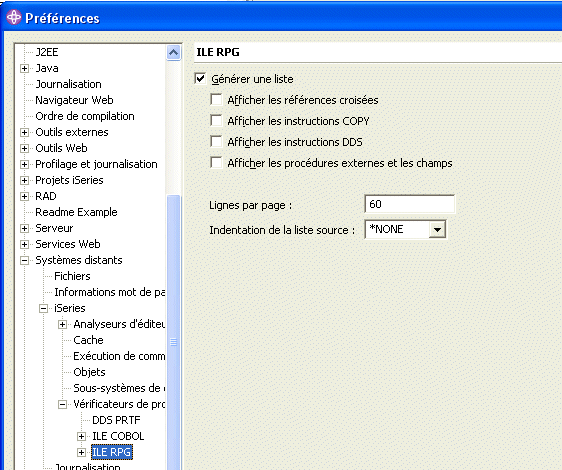Viewport: 562px width, 470px height.
Task: Select the Cache tree item
Action: click(88, 340)
